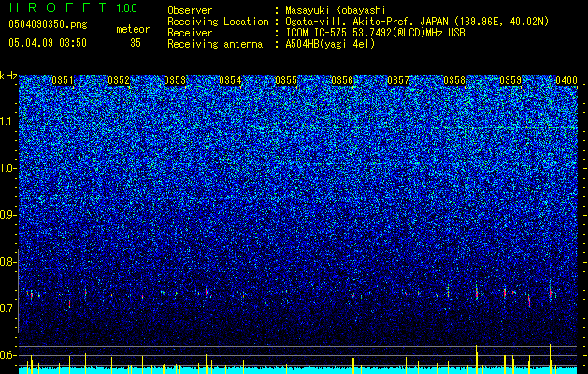Click the 0.6 kHz axis label
Viewport: 588px width, 374px height.
click(x=8, y=355)
